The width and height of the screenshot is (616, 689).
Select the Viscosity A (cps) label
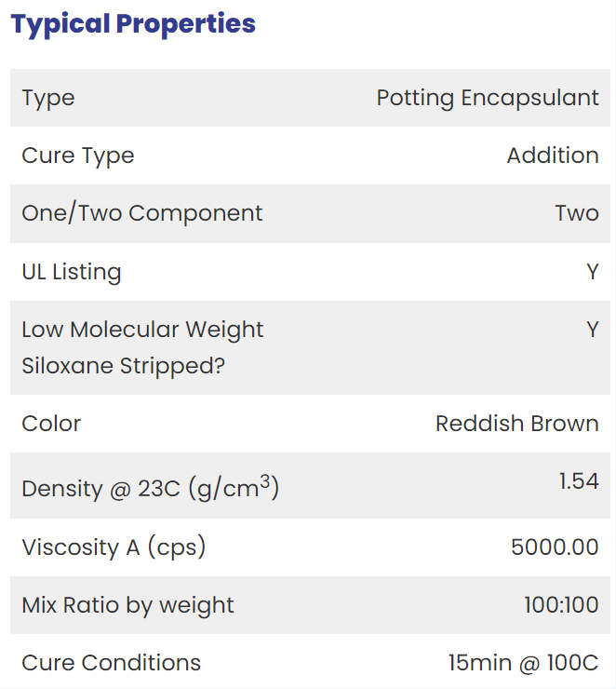click(x=114, y=548)
